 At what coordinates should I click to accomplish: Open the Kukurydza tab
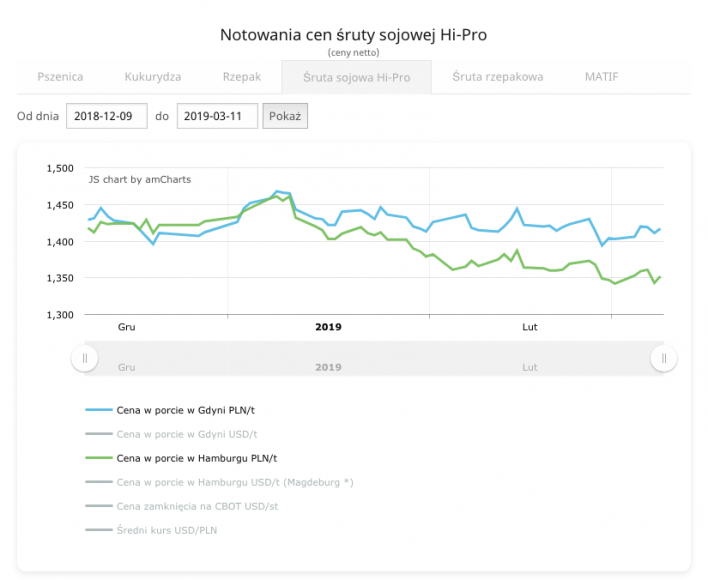pos(153,76)
